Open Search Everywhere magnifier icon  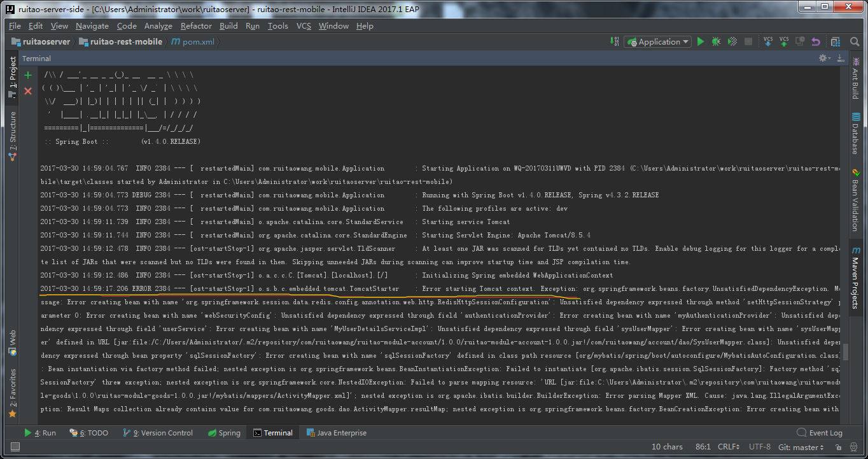855,41
